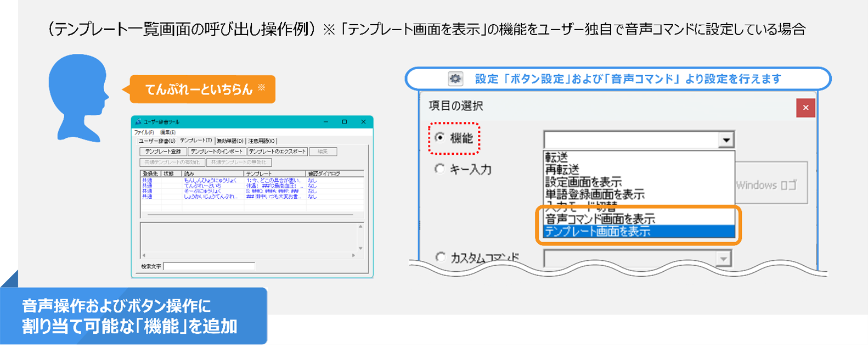Select the 機能 radio button
868x347 pixels.
439,137
